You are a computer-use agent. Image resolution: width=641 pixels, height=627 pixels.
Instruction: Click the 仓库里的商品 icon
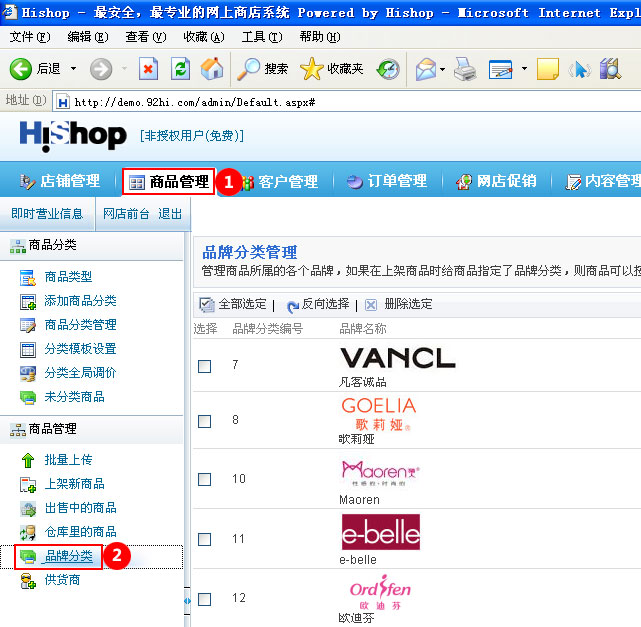coord(28,532)
